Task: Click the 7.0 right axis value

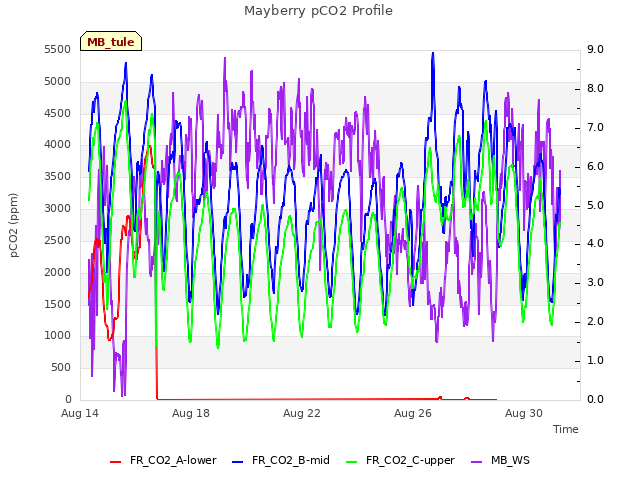Action: pyautogui.click(x=596, y=127)
